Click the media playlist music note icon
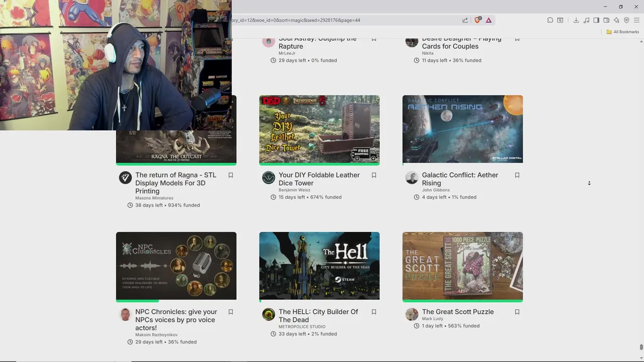The width and height of the screenshot is (644, 362). pyautogui.click(x=586, y=20)
